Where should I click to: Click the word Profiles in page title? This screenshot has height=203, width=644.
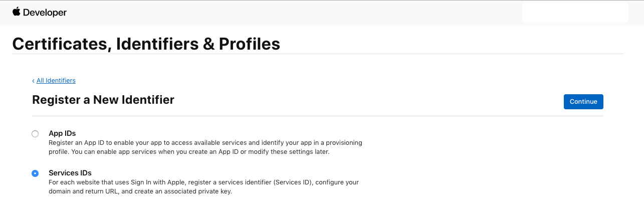tap(249, 44)
